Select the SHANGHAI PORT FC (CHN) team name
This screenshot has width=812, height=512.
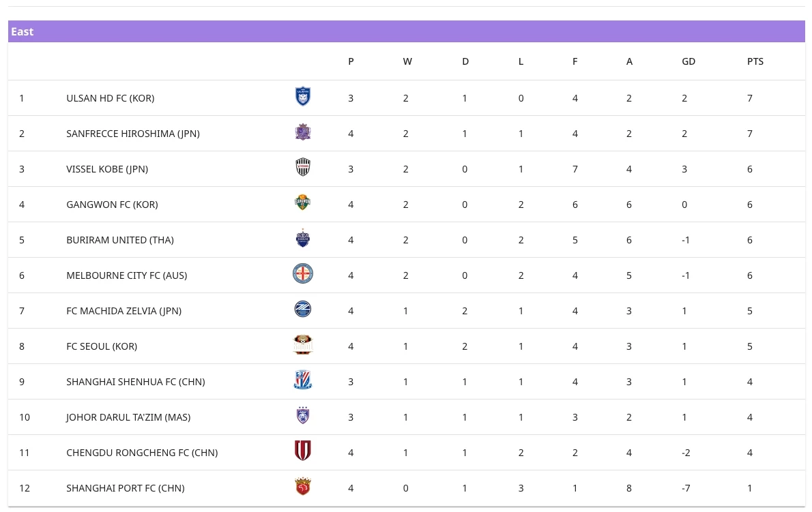pyautogui.click(x=126, y=488)
